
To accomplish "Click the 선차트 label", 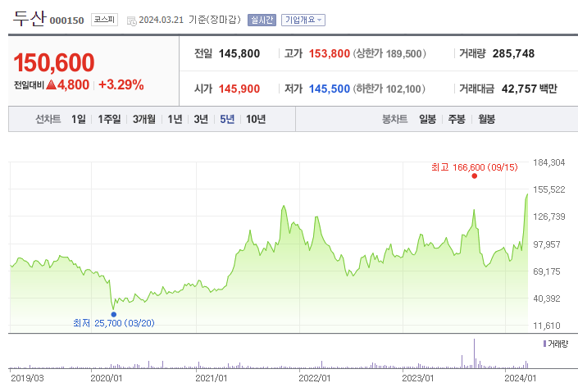I will pos(48,119).
